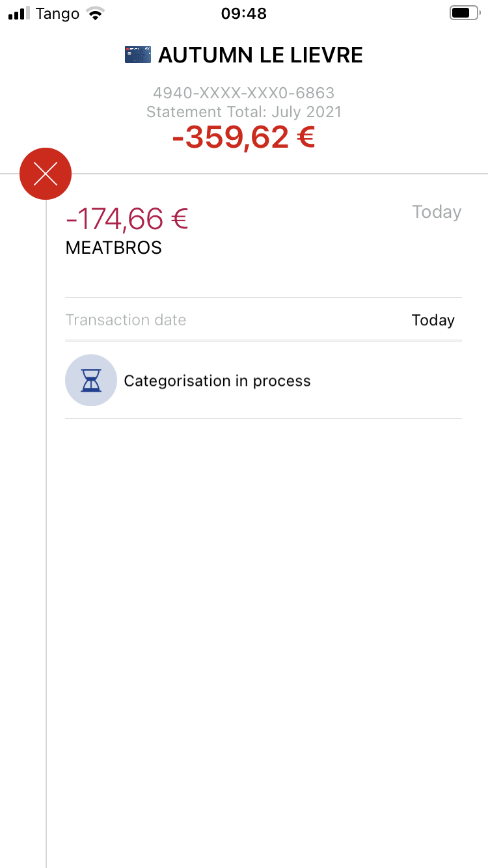Tap the Statement Total: July 2021 label
The image size is (488, 868).
pos(244,112)
